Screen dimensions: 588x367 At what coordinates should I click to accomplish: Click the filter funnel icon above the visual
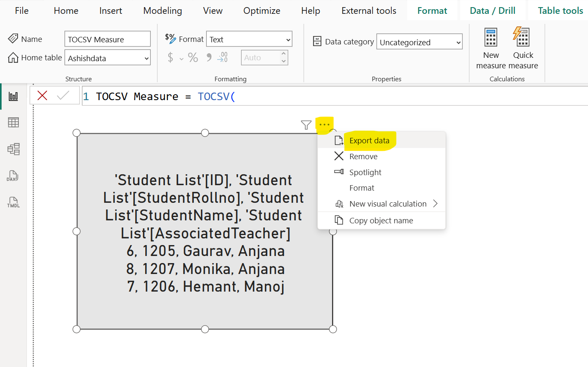point(306,124)
